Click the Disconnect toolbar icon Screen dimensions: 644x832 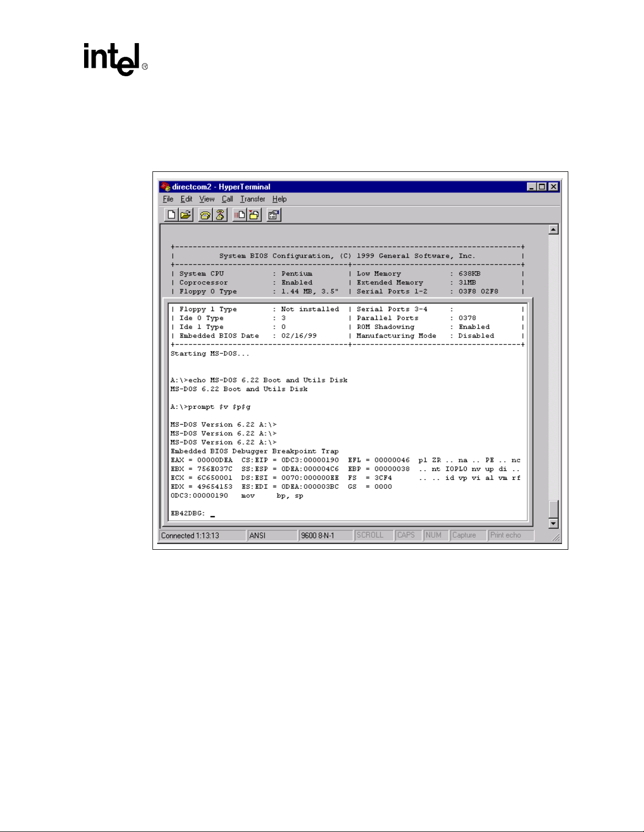[x=220, y=214]
